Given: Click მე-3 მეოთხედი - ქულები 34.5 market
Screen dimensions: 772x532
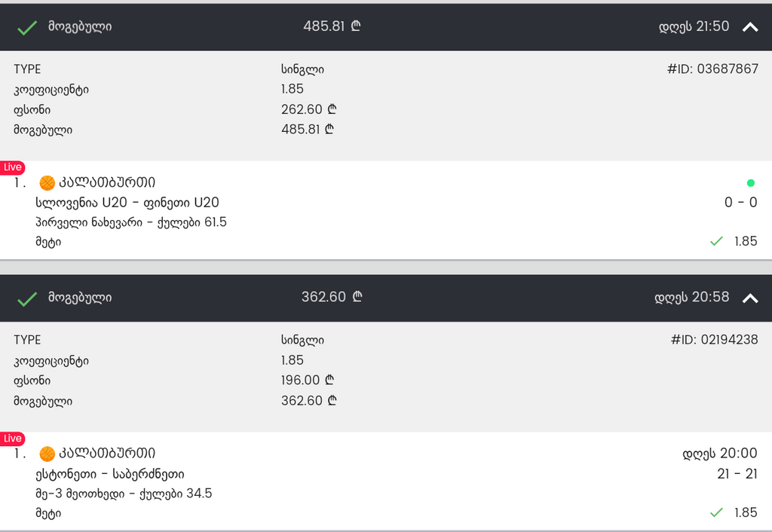Looking at the screenshot, I should [x=124, y=494].
